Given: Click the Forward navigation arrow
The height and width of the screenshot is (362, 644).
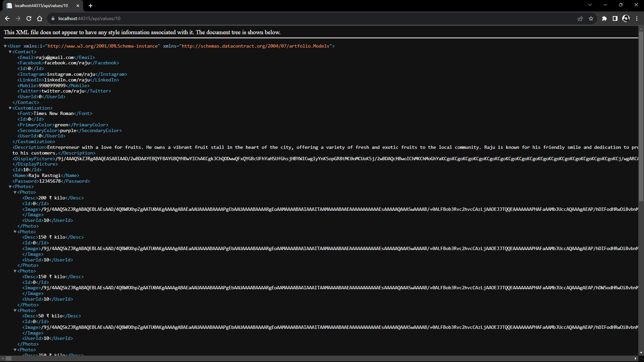Looking at the screenshot, I should [18, 18].
